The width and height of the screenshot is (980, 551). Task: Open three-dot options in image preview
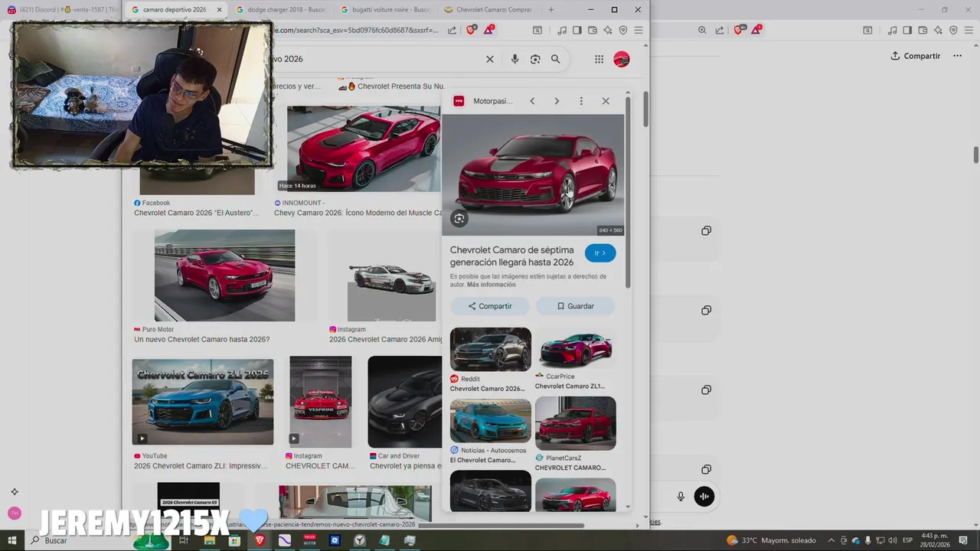[581, 101]
